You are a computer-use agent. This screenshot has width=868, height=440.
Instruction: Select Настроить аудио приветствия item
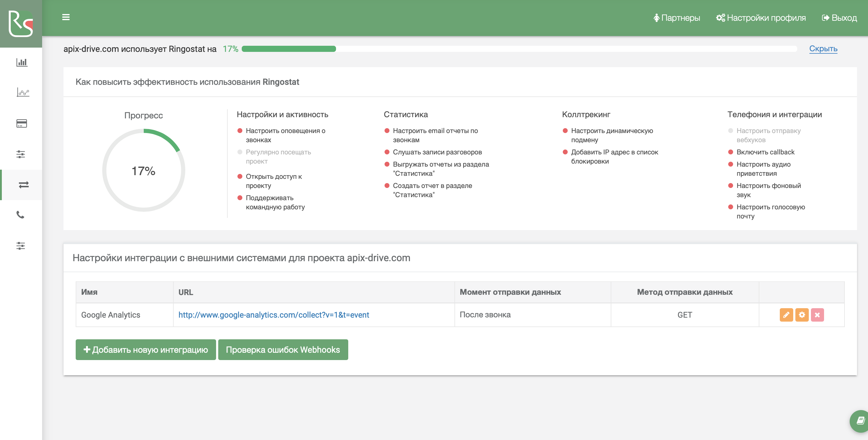(x=763, y=169)
